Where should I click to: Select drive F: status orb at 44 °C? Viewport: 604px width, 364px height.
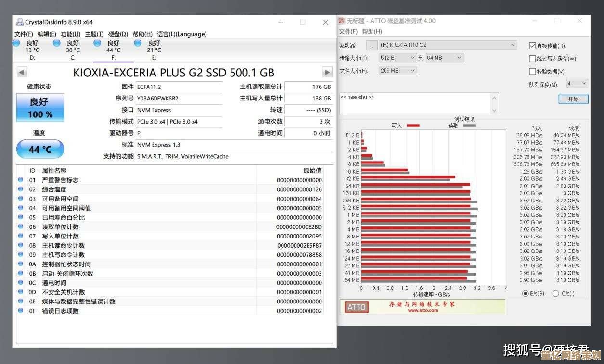98,43
